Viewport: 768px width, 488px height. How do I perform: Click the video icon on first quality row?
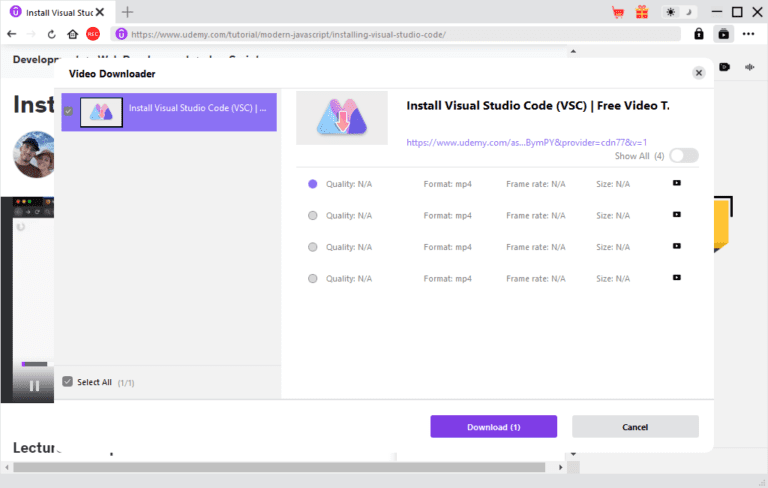[677, 184]
